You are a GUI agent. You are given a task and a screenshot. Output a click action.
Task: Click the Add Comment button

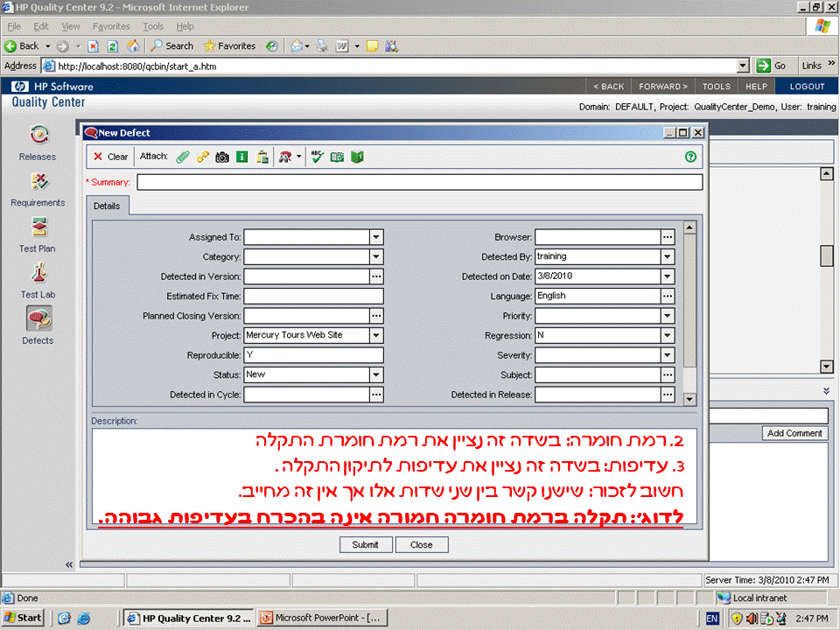pyautogui.click(x=794, y=433)
